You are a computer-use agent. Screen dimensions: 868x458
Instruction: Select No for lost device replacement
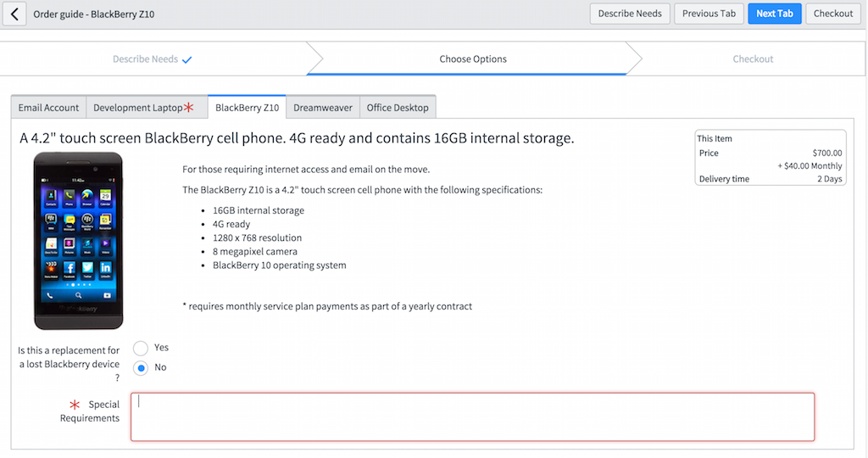[141, 368]
